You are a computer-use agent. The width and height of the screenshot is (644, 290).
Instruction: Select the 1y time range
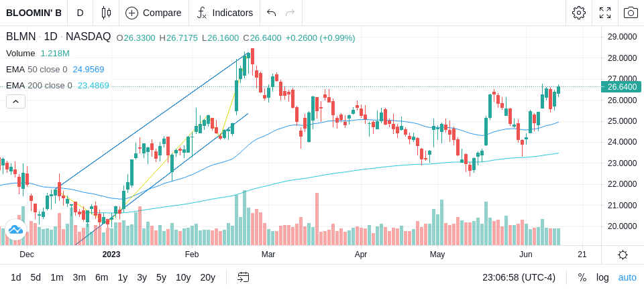click(122, 278)
